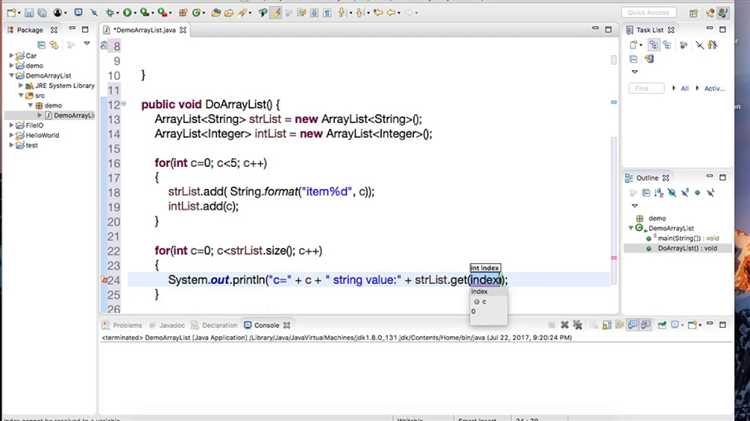Collapse the DemoArrayList project

pos(11,75)
